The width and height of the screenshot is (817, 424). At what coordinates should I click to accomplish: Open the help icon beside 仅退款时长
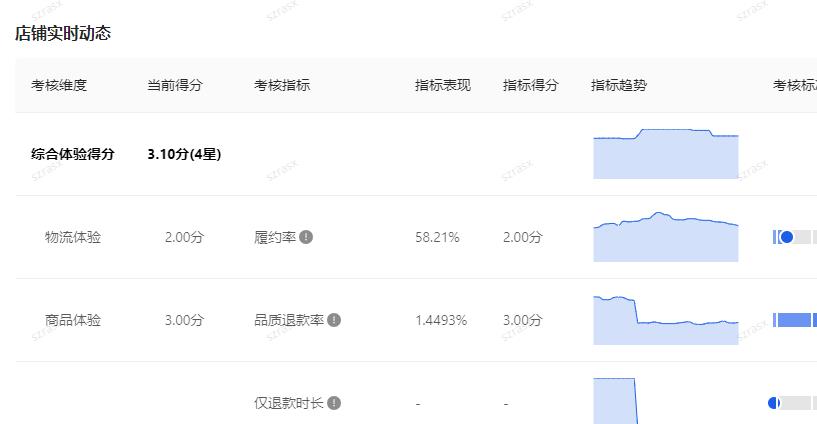tap(334, 403)
